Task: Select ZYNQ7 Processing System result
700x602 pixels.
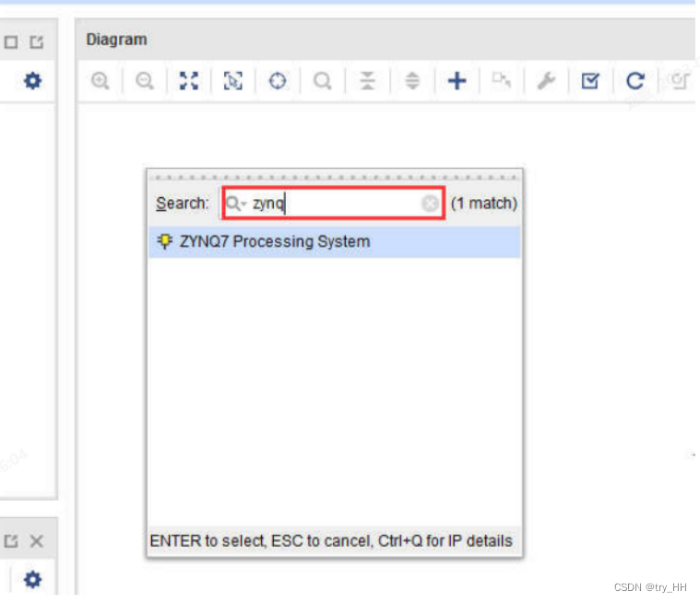Action: point(335,242)
